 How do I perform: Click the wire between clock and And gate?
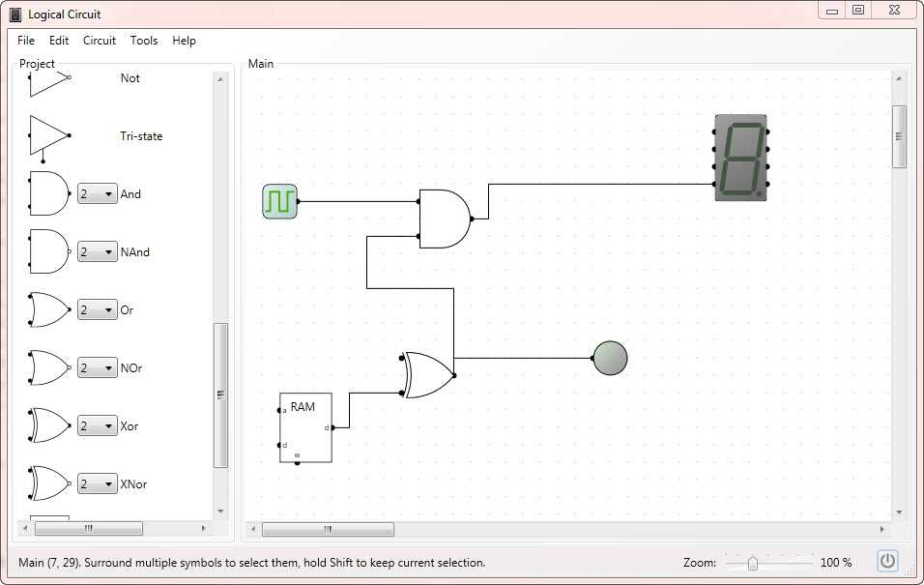pos(358,202)
